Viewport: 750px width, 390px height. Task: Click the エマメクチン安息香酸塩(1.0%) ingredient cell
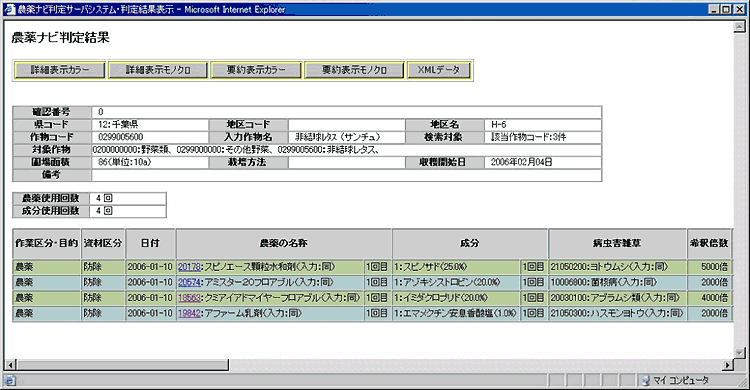456,313
